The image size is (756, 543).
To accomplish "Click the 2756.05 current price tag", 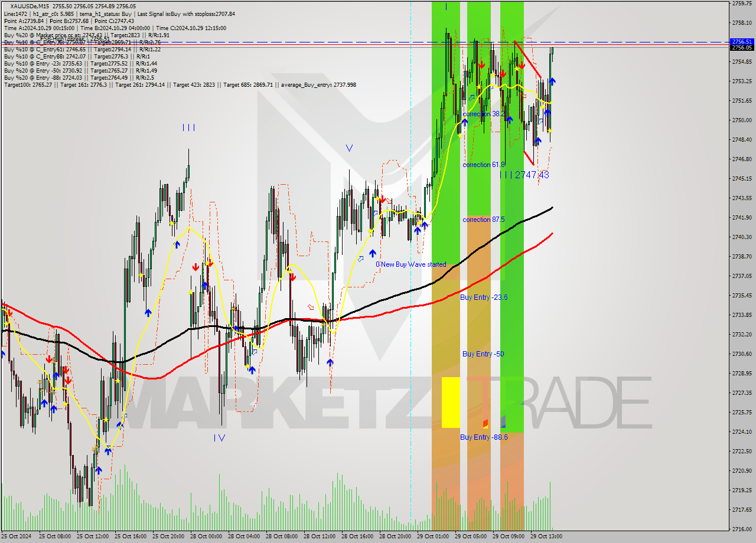I will tap(742, 47).
